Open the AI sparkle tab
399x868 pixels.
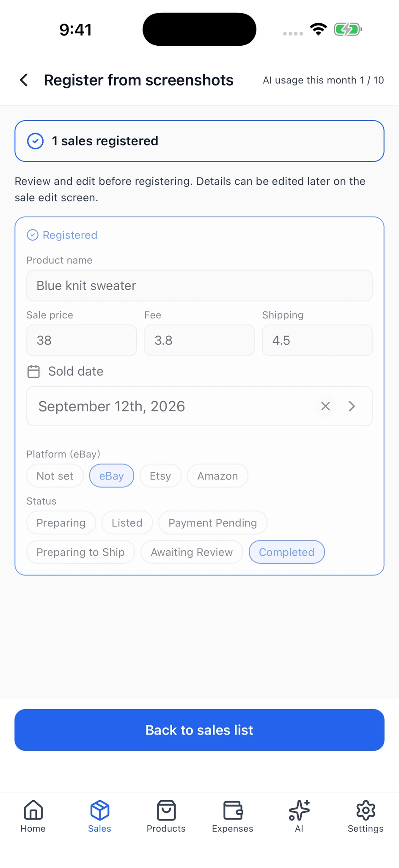tap(299, 816)
